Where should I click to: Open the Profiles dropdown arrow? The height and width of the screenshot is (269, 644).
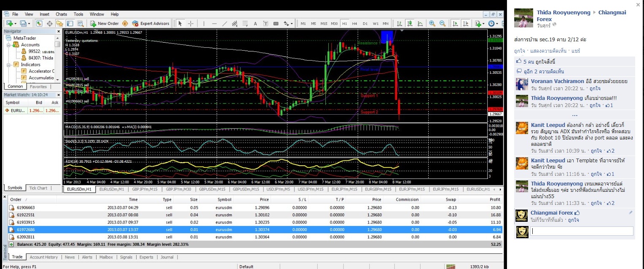pos(29,24)
